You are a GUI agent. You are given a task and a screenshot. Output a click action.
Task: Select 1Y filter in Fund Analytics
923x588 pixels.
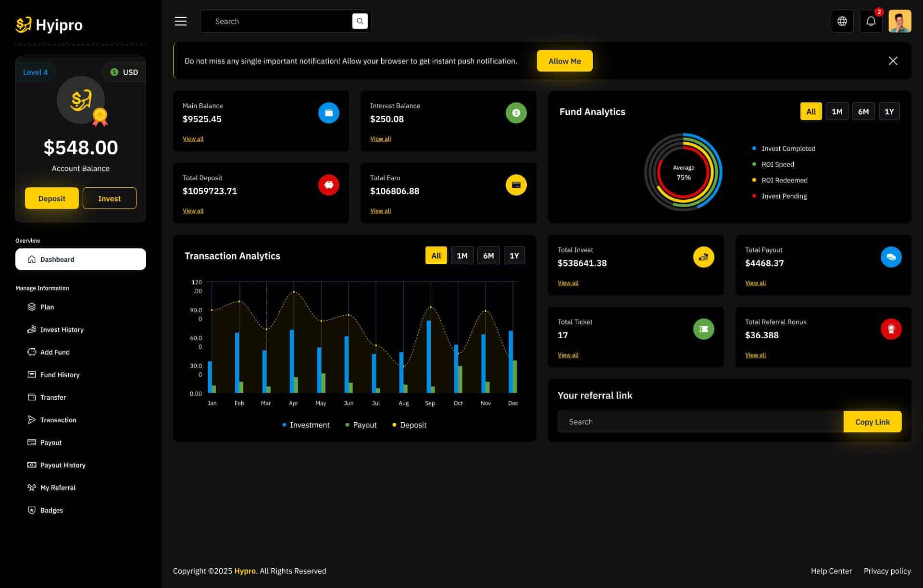pos(889,111)
